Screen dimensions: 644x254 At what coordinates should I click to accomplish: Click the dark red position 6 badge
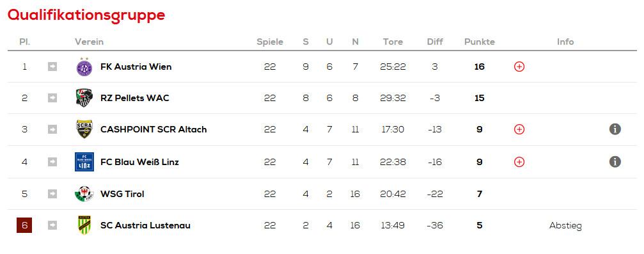pyautogui.click(x=24, y=225)
